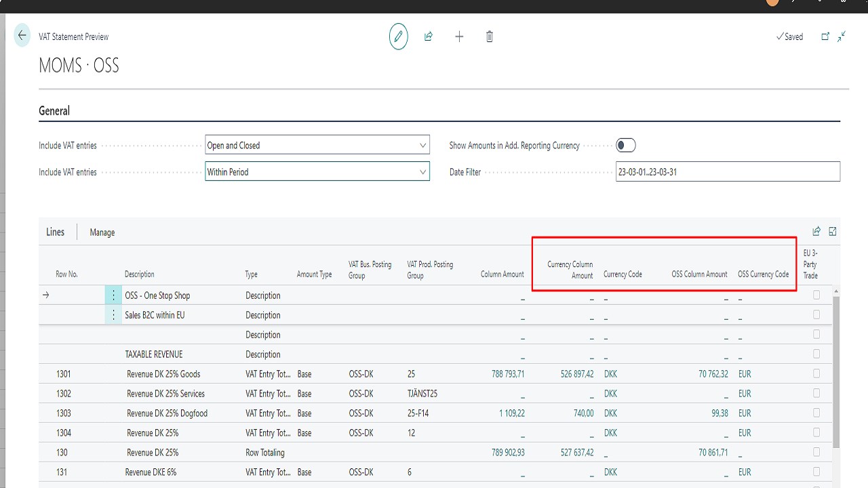Click the Currency Code column header
The width and height of the screenshot is (868, 488).
623,274
